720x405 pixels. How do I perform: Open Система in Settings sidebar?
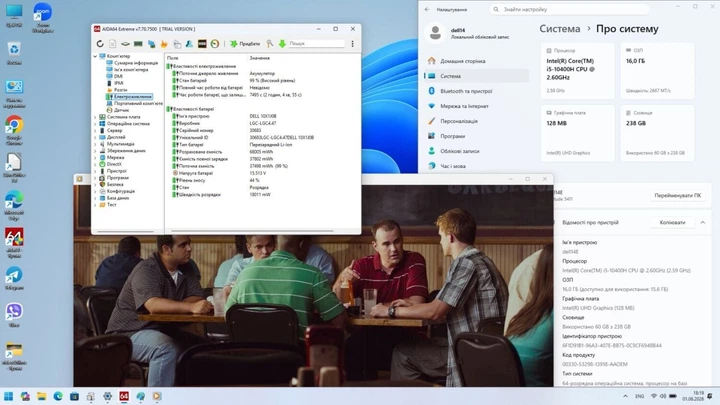(x=477, y=76)
